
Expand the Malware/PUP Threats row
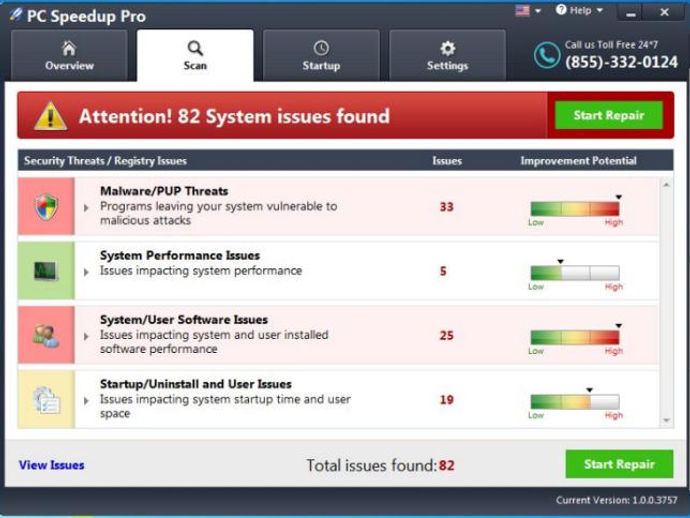coord(86,208)
